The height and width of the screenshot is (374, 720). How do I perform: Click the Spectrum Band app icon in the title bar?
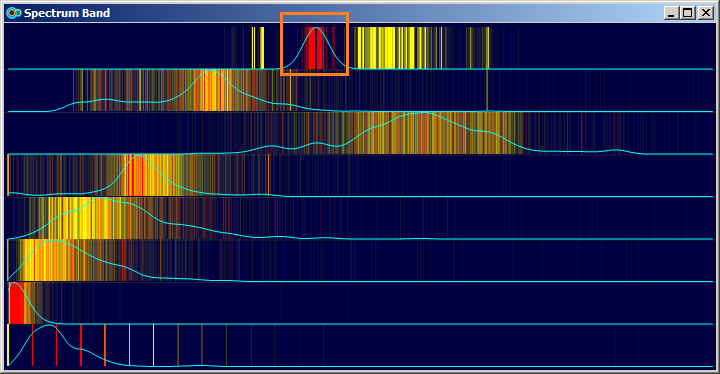pyautogui.click(x=14, y=13)
